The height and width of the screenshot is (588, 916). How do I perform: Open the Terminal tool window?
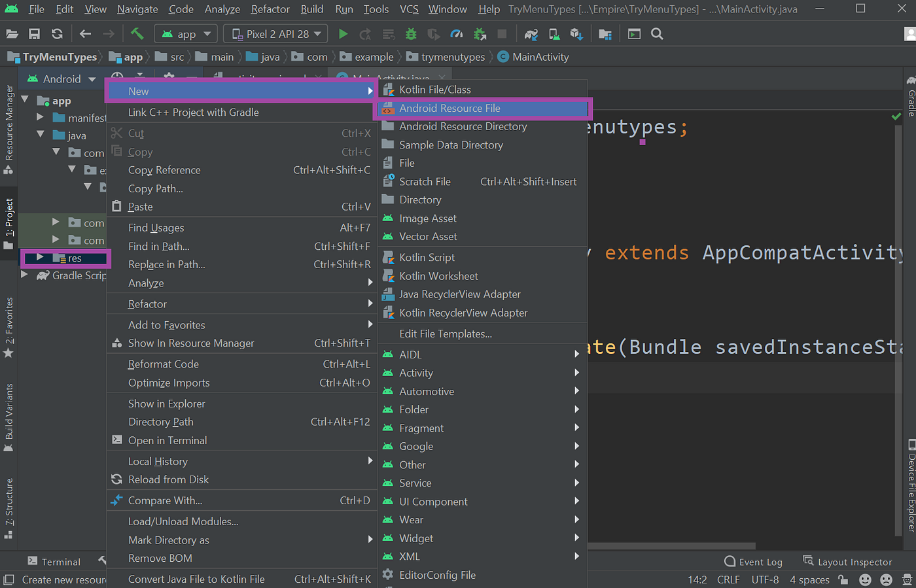click(x=62, y=561)
